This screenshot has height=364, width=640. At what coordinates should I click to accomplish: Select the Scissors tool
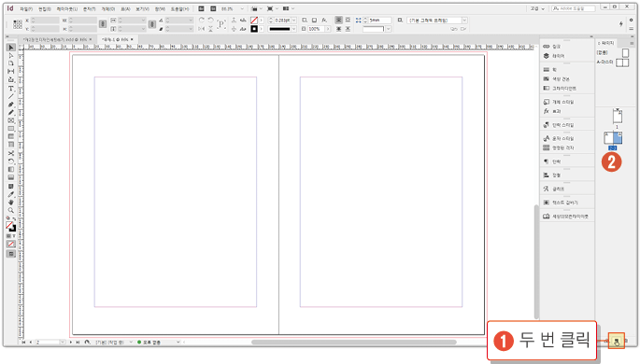pyautogui.click(x=11, y=153)
